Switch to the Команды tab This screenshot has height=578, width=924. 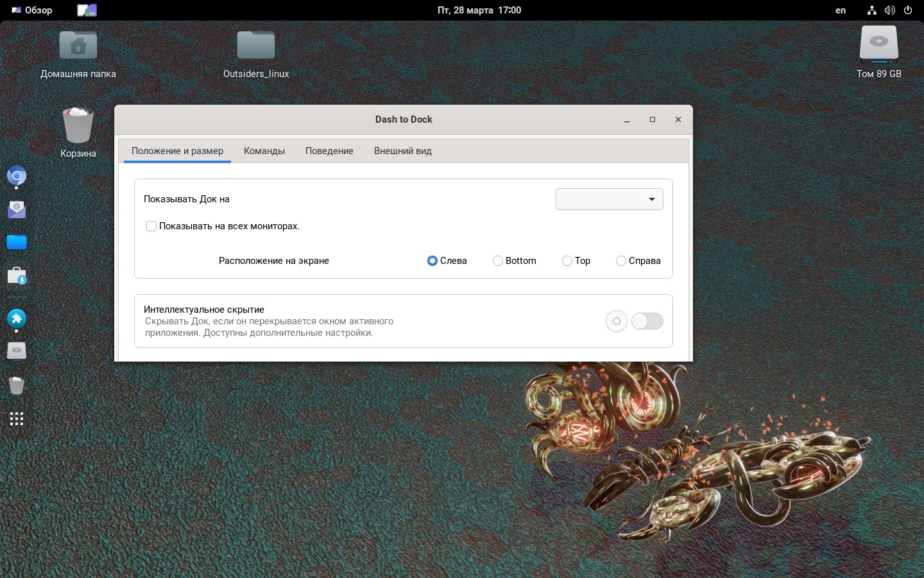pyautogui.click(x=264, y=151)
